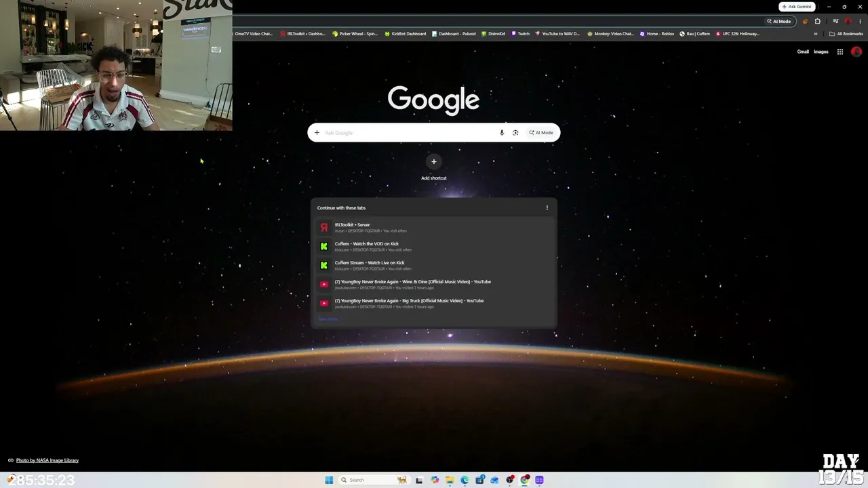Open File Explorer from the taskbar
The height and width of the screenshot is (488, 868).
click(x=450, y=480)
